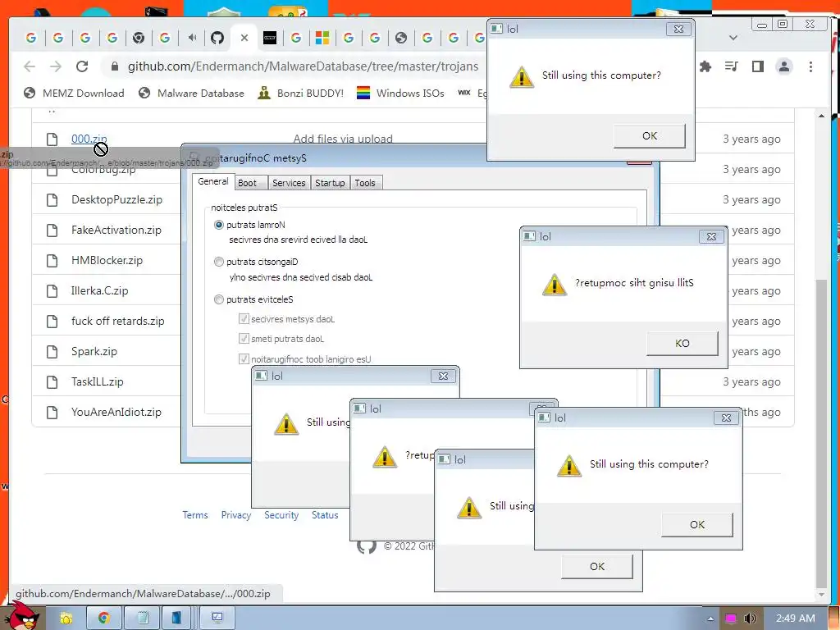This screenshot has width=840, height=630.
Task: Select mirrored 'putrats evitceleS' radio button
Action: tap(218, 299)
